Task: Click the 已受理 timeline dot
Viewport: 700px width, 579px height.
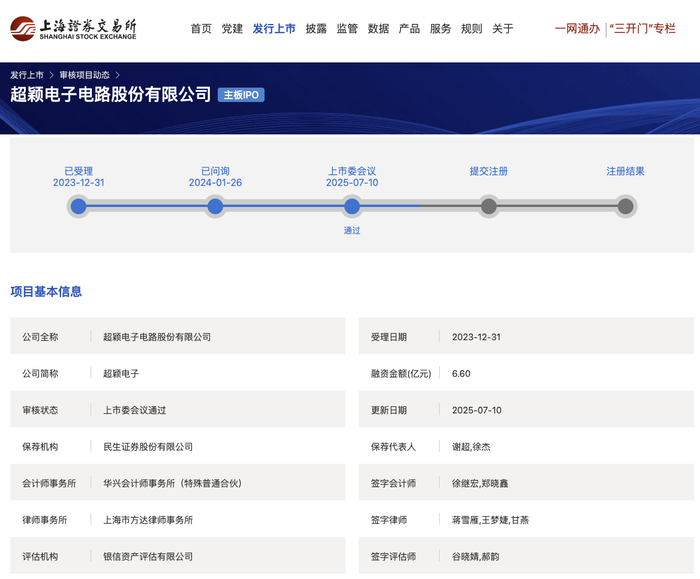Action: click(x=79, y=206)
